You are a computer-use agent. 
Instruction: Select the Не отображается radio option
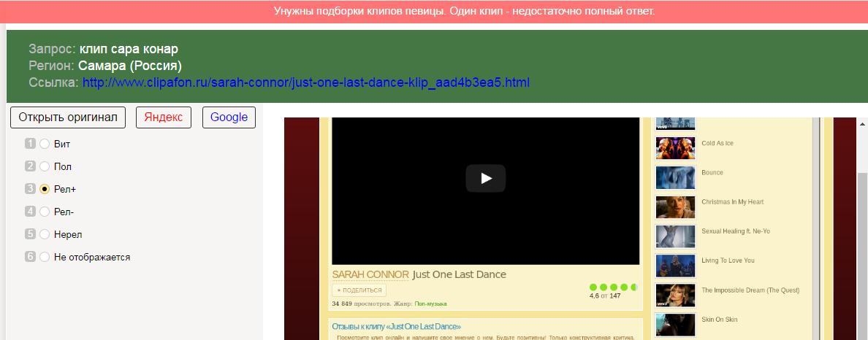tap(45, 257)
